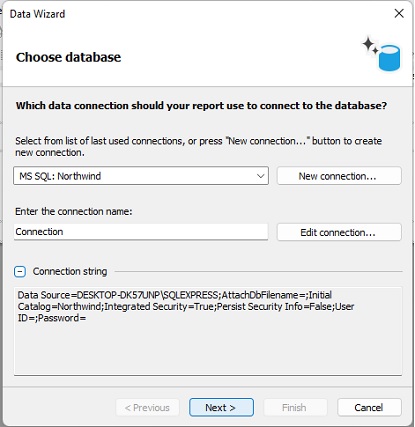Click the bold data connection question text
This screenshot has width=415, height=427.
click(x=201, y=106)
